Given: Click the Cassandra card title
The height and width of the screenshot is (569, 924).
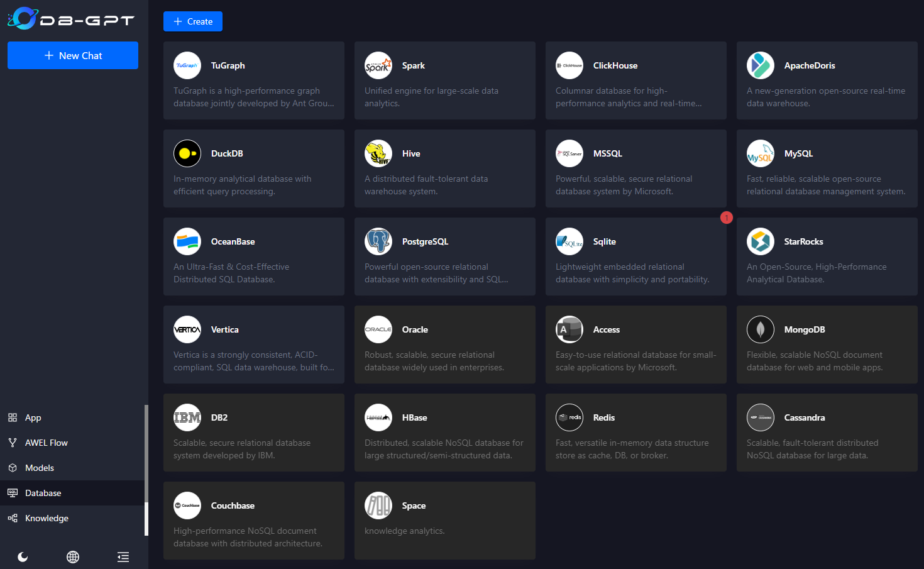Looking at the screenshot, I should point(805,417).
